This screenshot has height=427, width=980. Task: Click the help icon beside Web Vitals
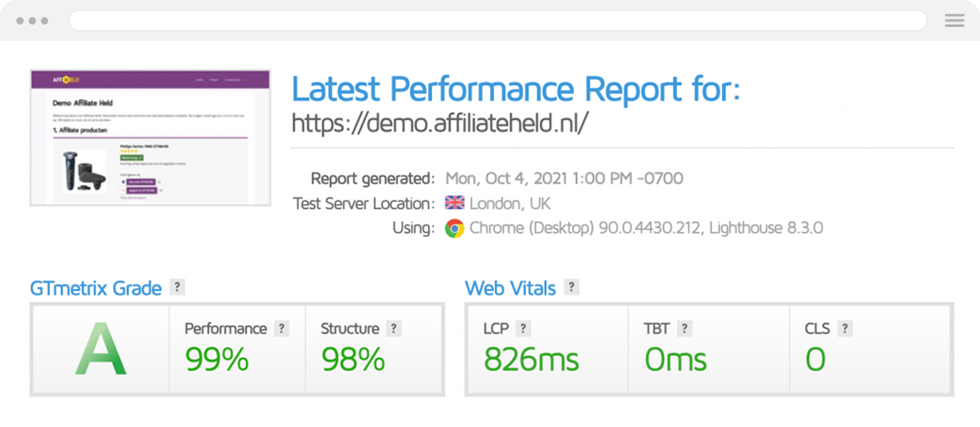(572, 287)
